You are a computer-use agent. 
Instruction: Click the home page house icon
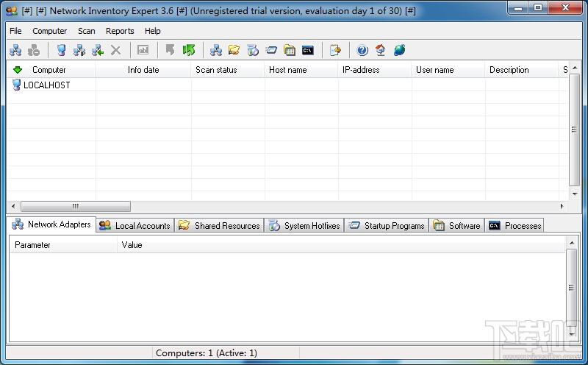381,50
